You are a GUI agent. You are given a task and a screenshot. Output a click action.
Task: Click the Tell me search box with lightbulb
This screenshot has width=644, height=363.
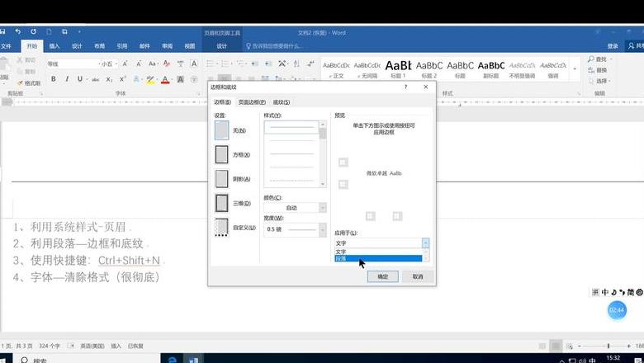(274, 46)
